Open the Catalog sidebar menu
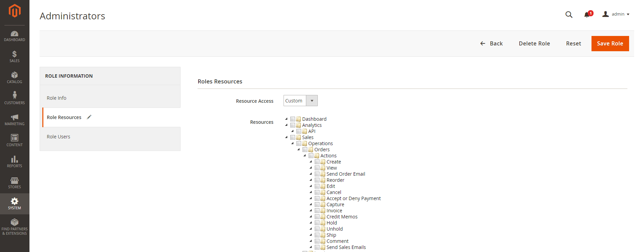 (x=15, y=78)
